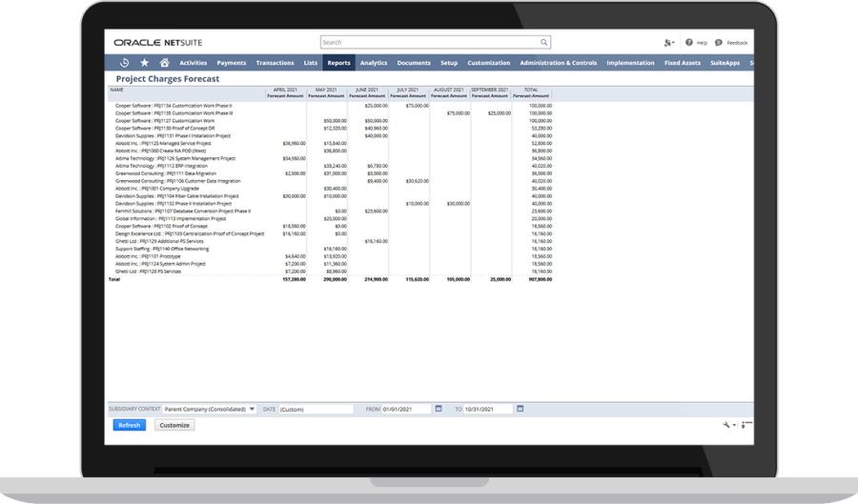Click the JUNE 2021 column header
The height and width of the screenshot is (504, 858).
coord(367,90)
